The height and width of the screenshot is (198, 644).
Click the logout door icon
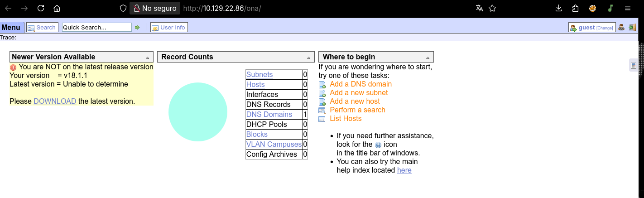(x=632, y=28)
